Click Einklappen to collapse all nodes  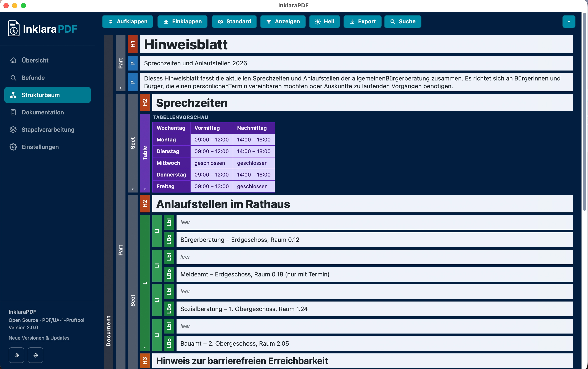click(182, 21)
